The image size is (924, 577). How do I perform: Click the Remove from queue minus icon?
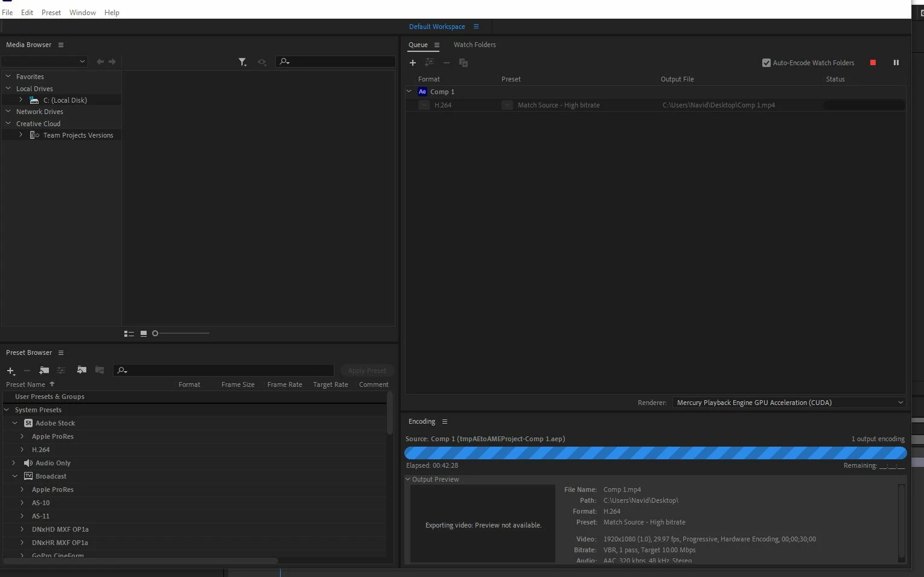pyautogui.click(x=447, y=63)
